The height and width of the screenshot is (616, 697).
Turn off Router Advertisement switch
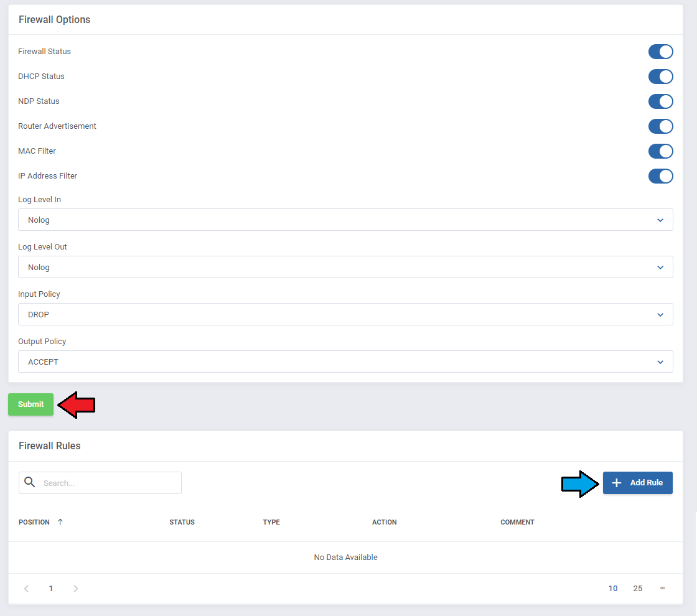pos(660,126)
